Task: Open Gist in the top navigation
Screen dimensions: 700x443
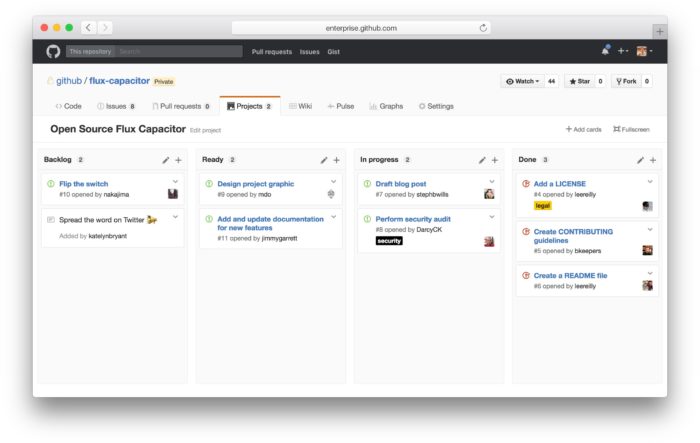Action: [x=333, y=52]
